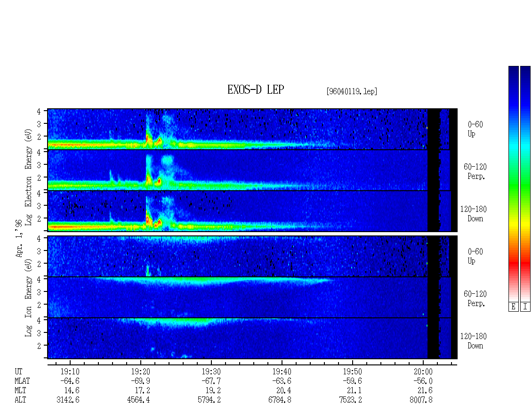Click the MLT value 20.4
Image resolution: width=532 pixels, height=412 pixels.
[283, 390]
